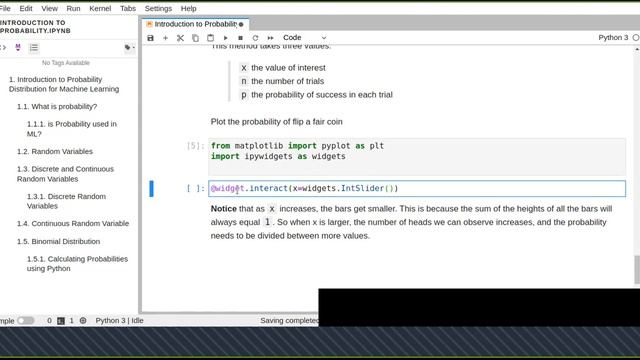The height and width of the screenshot is (360, 640).
Task: Toggle numbered list icon in table of contents
Action: (x=33, y=48)
